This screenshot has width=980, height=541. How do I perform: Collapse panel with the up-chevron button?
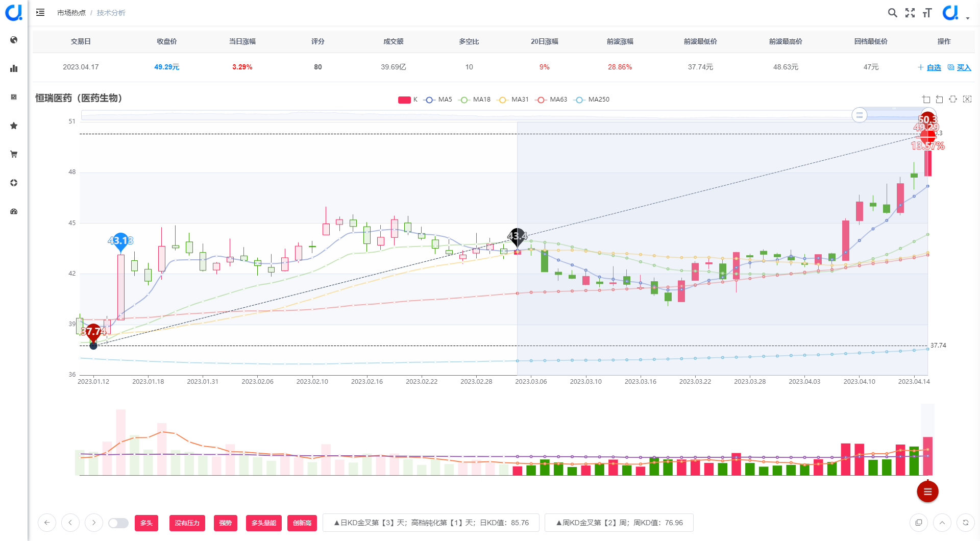tap(942, 523)
